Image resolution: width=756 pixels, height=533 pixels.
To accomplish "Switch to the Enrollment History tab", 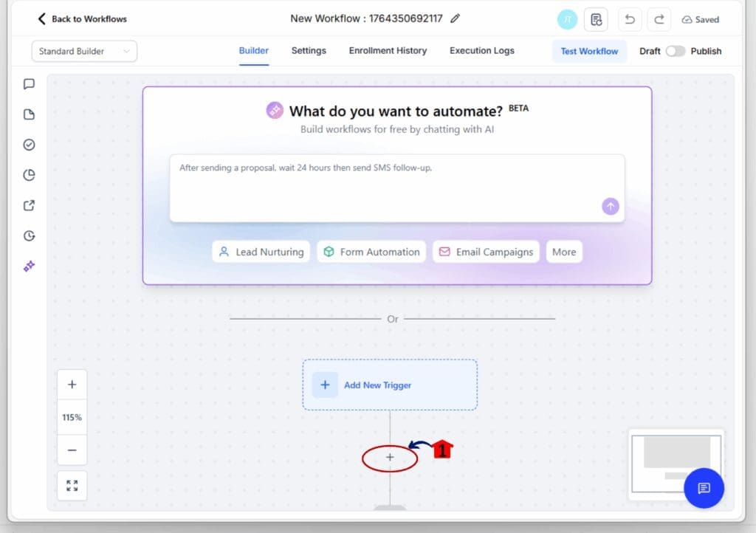I will (388, 51).
